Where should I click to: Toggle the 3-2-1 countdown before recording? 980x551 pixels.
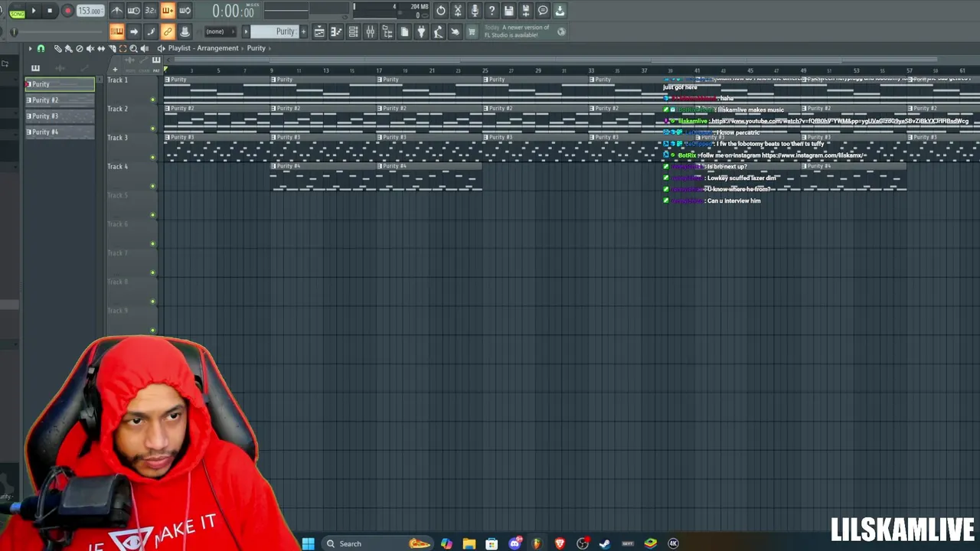150,11
